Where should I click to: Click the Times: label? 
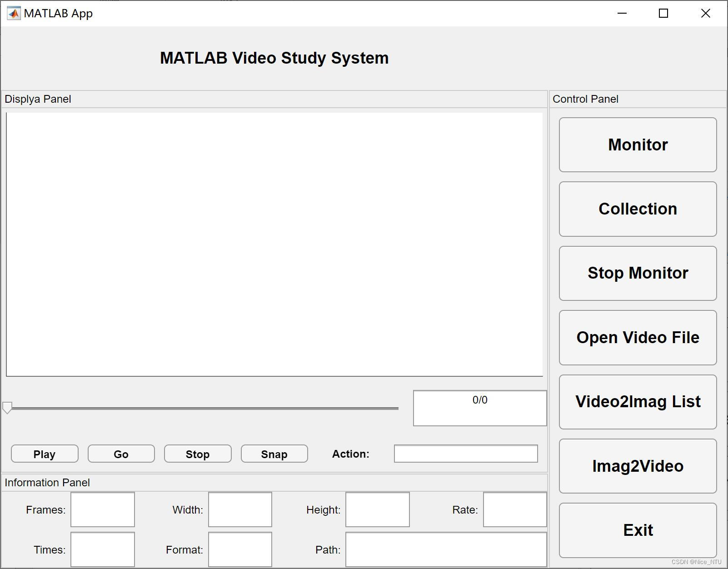coord(50,550)
